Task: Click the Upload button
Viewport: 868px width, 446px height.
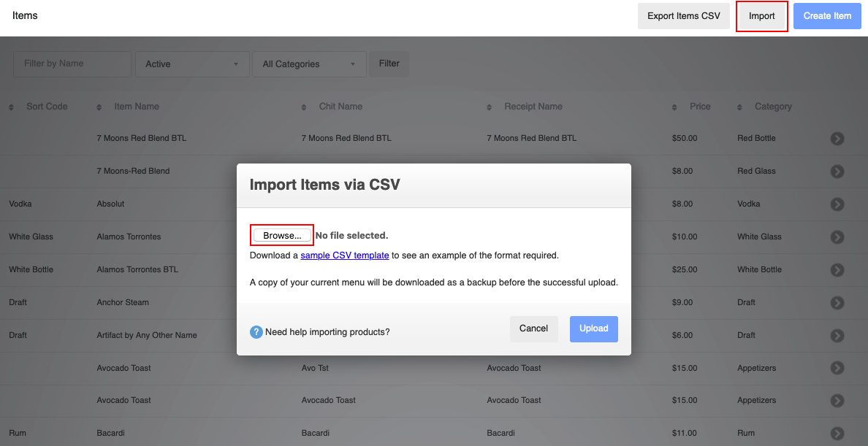Action: click(x=593, y=328)
